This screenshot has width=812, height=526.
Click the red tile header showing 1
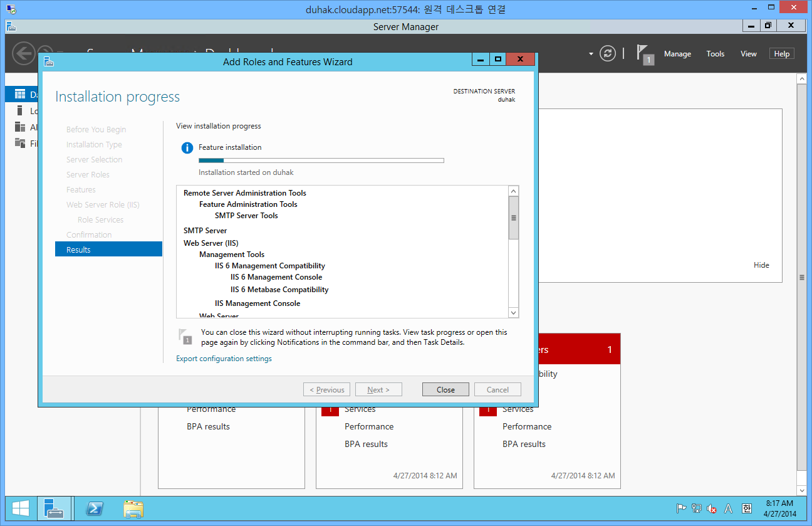click(579, 349)
